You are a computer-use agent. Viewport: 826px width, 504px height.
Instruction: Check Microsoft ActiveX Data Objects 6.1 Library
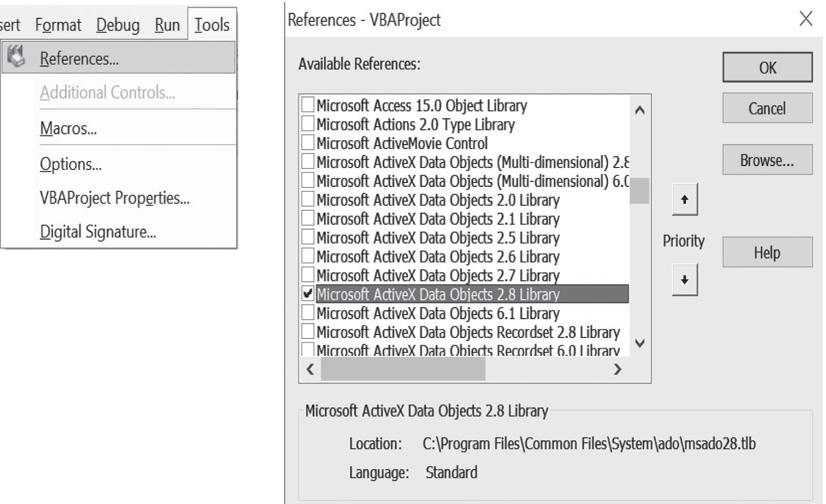(307, 312)
